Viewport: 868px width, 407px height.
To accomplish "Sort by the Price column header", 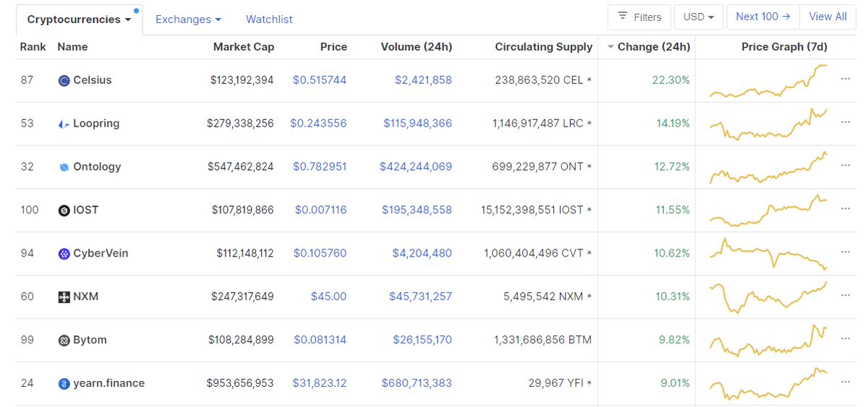I will point(333,47).
